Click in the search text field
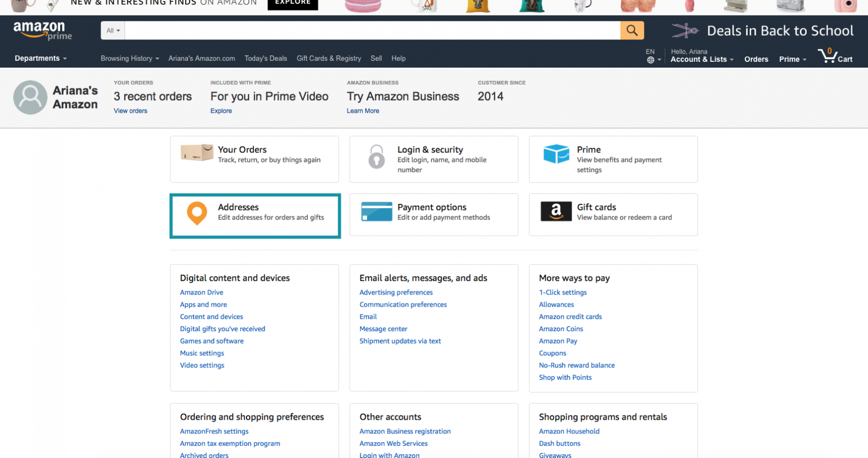Viewport: 868px width, 458px height. pos(373,30)
